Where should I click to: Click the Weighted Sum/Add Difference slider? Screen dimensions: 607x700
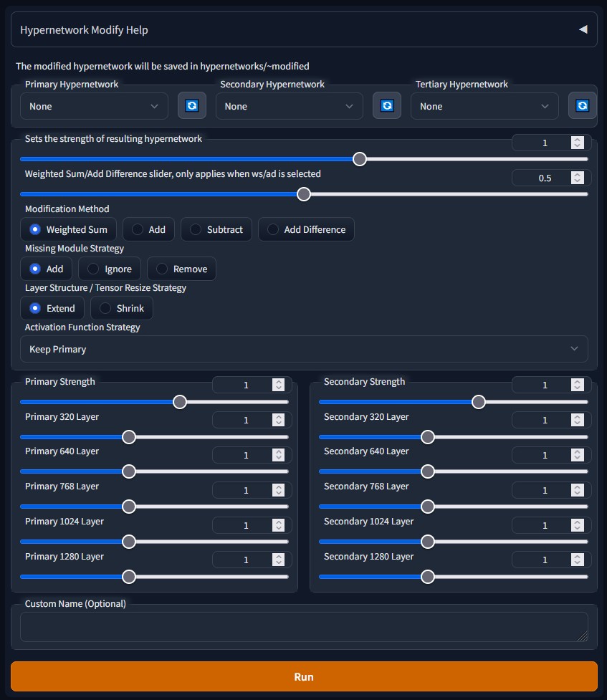[x=304, y=194]
